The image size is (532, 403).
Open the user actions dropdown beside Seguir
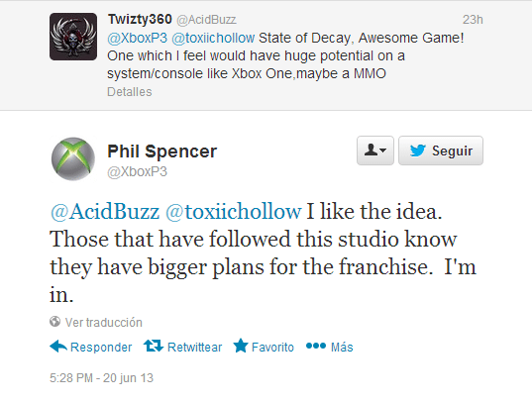[375, 151]
